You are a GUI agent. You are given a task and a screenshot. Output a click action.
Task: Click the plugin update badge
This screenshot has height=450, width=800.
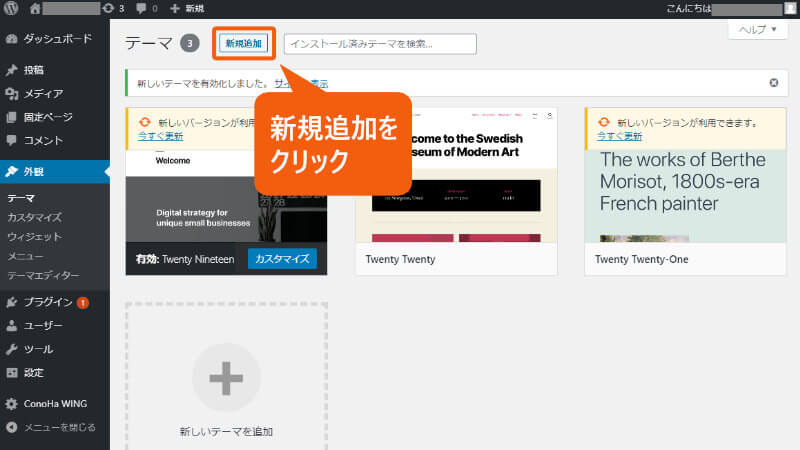83,303
